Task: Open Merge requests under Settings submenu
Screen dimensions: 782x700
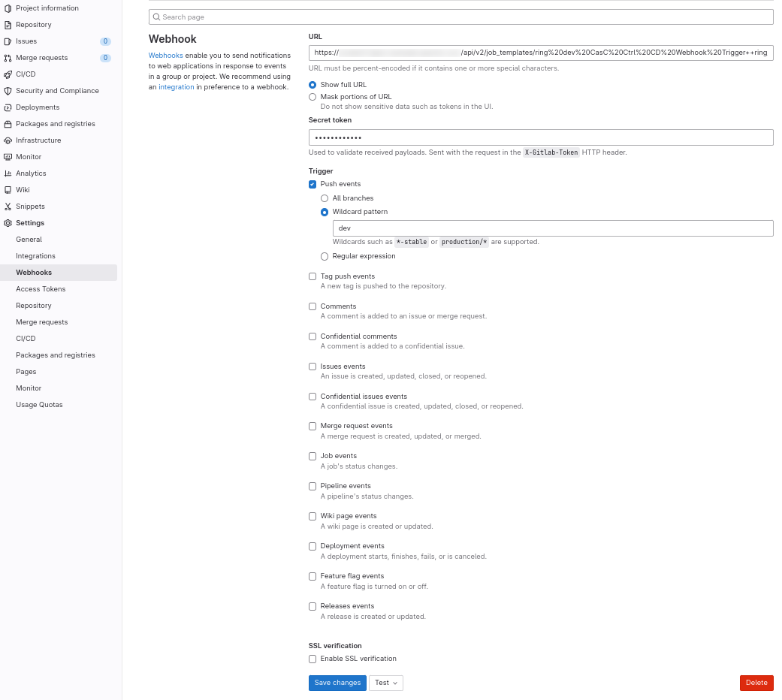Action: [41, 321]
